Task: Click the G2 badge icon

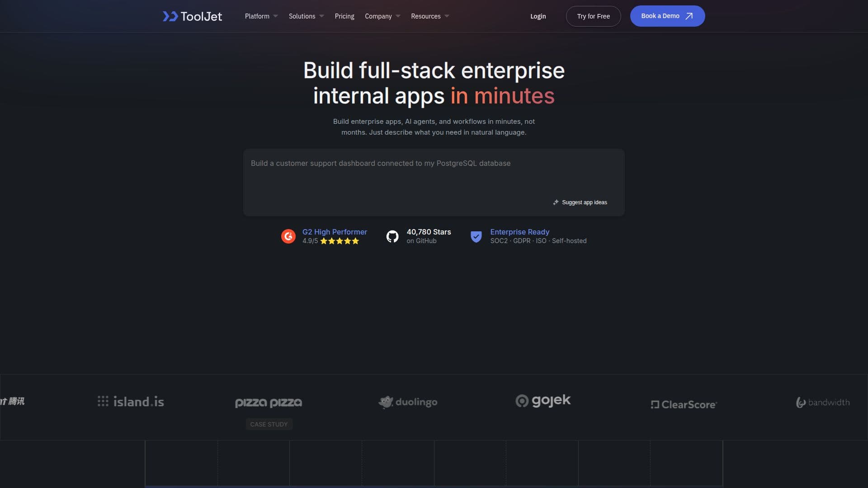Action: tap(288, 236)
